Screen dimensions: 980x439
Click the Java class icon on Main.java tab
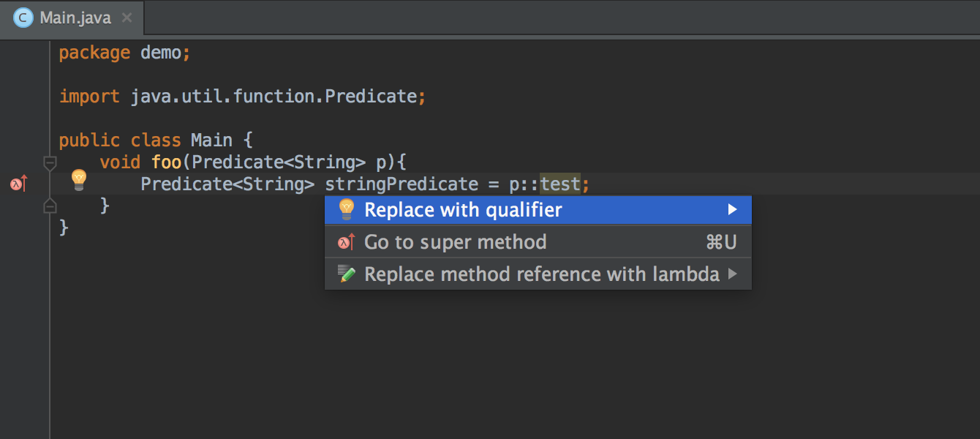23,18
